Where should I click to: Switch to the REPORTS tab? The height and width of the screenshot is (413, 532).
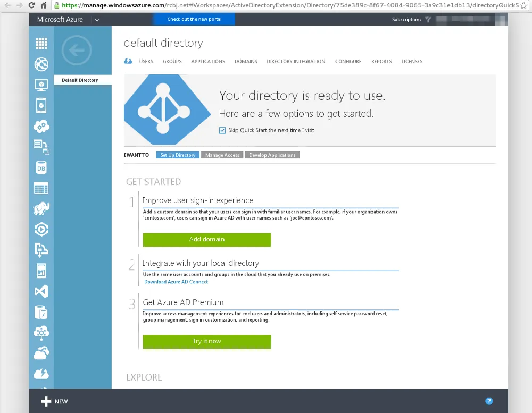tap(381, 61)
